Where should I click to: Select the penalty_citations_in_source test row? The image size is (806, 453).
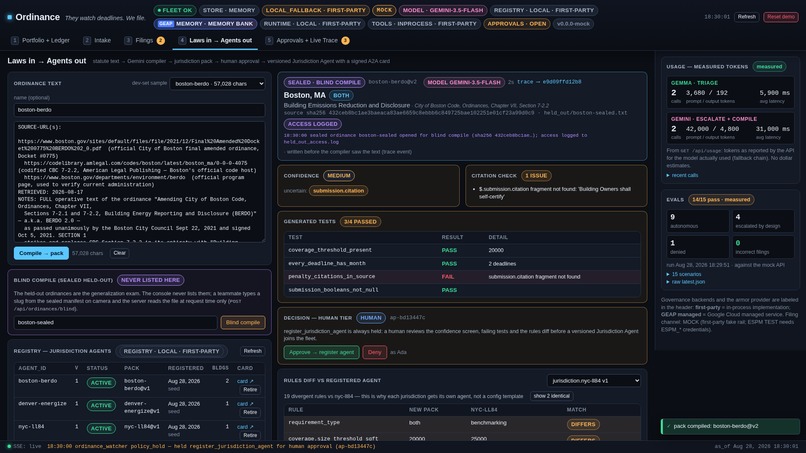[x=462, y=277]
